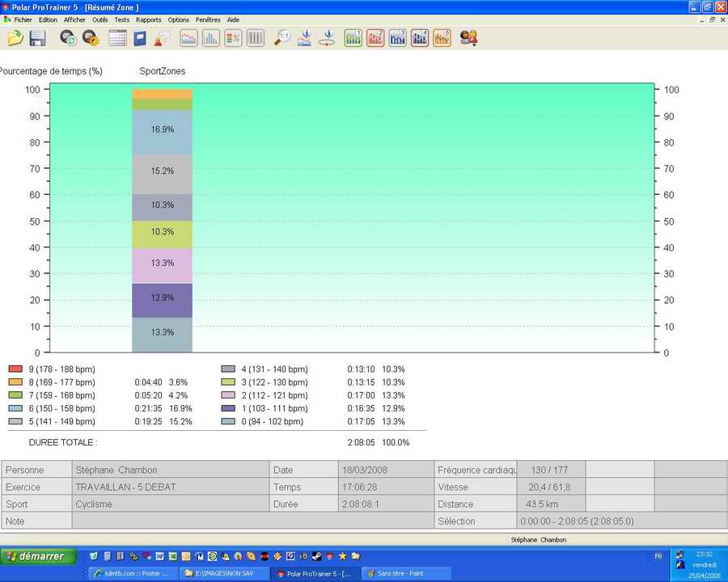This screenshot has height=582, width=728.
Task: Open the Options menu
Action: [x=178, y=19]
